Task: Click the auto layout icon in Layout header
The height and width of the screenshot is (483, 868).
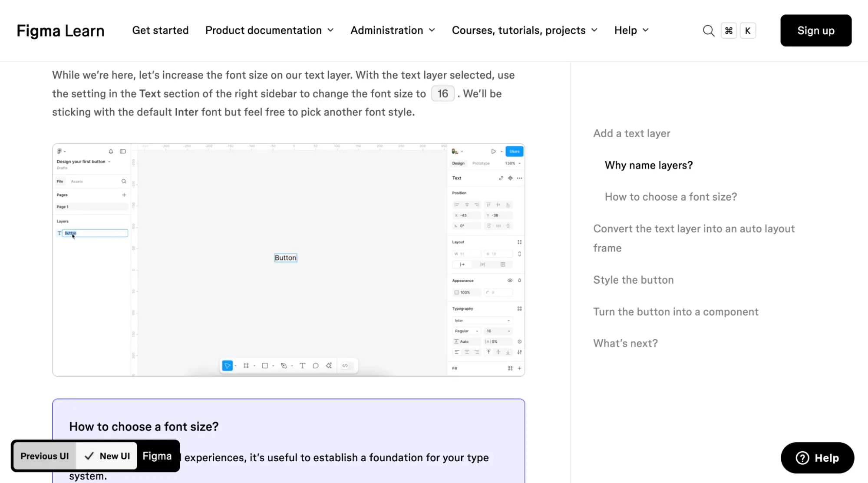Action: point(519,242)
